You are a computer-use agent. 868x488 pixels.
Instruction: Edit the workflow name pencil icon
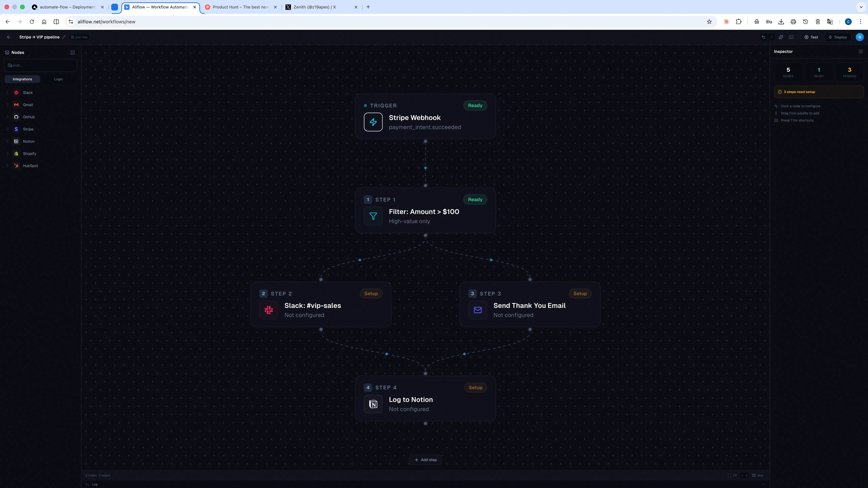click(64, 37)
